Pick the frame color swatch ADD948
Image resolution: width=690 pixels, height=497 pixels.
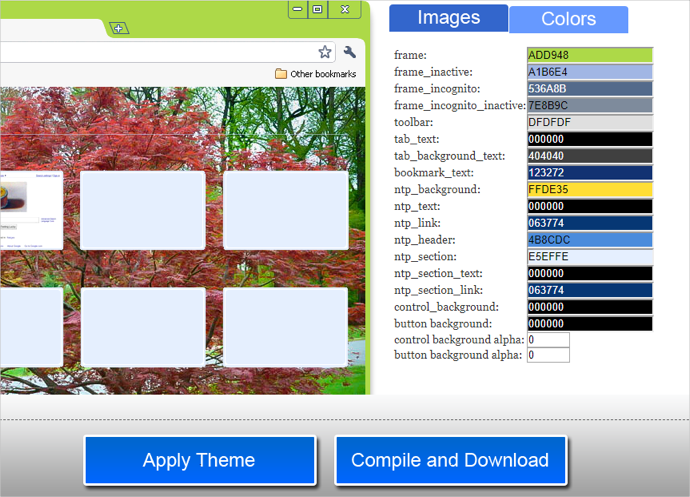pyautogui.click(x=589, y=55)
